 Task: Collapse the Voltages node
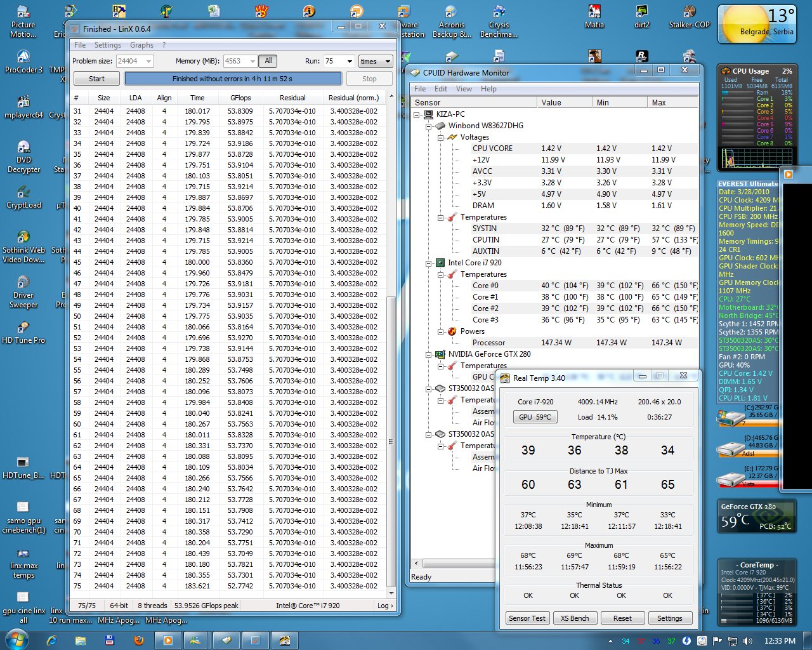pos(441,137)
